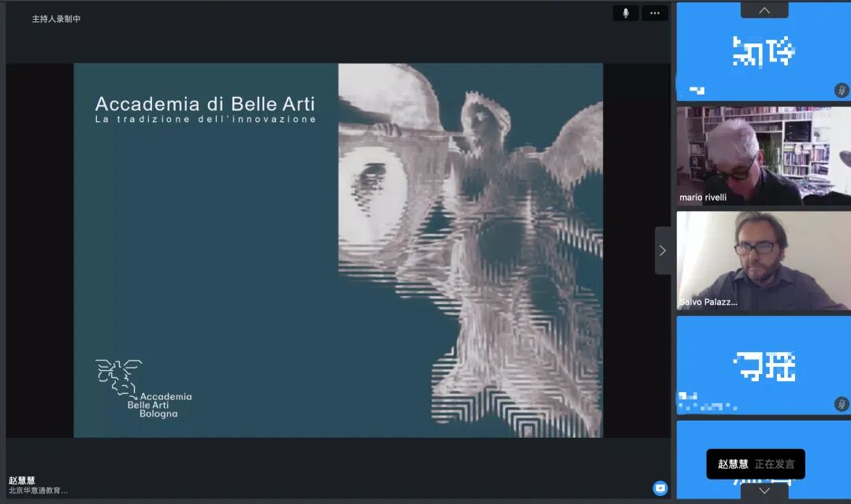Click the muted mic icon on the top blue tile
Screen dimensions: 851x504
(x=842, y=90)
